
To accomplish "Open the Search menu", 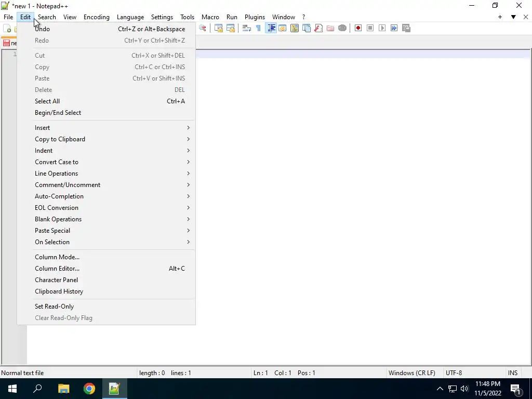I will tap(47, 17).
